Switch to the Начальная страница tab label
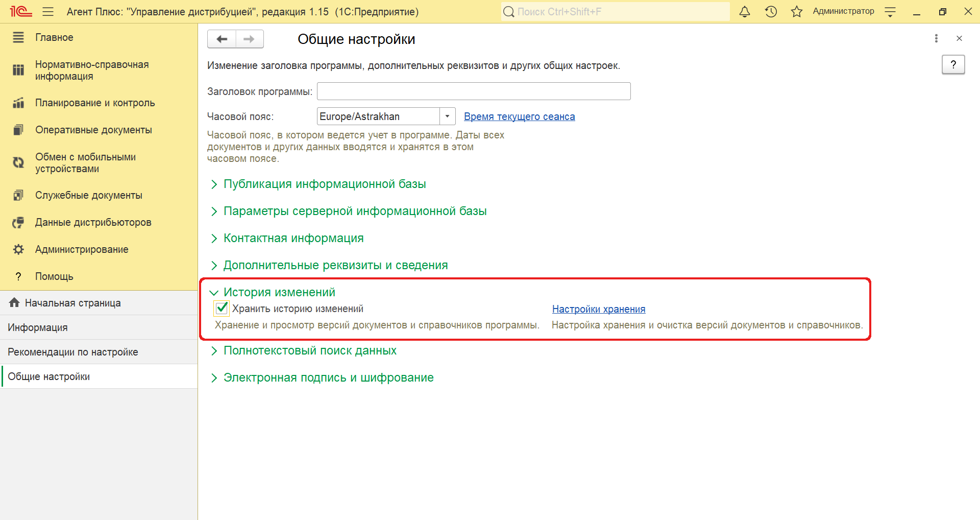Image resolution: width=980 pixels, height=520 pixels. [x=73, y=303]
